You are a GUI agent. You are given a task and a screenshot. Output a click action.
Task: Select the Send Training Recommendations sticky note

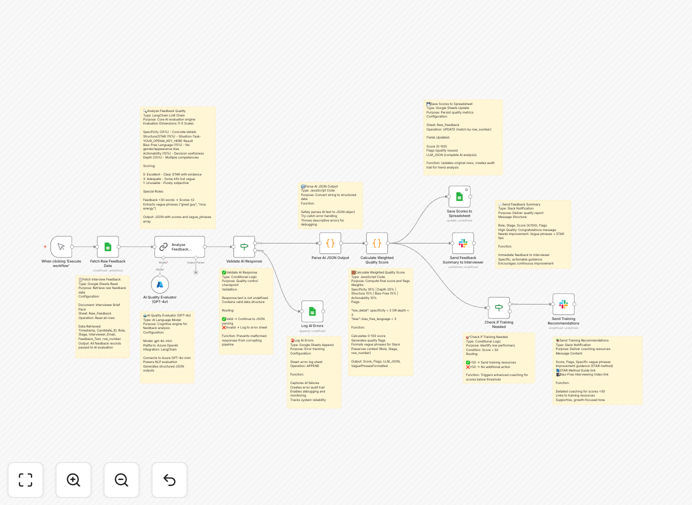click(598, 369)
